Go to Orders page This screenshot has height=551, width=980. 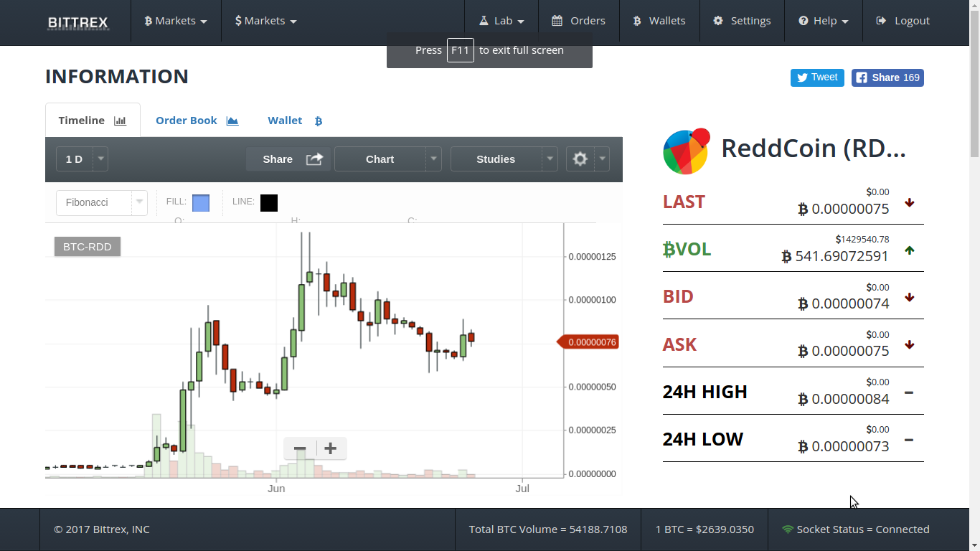(578, 21)
